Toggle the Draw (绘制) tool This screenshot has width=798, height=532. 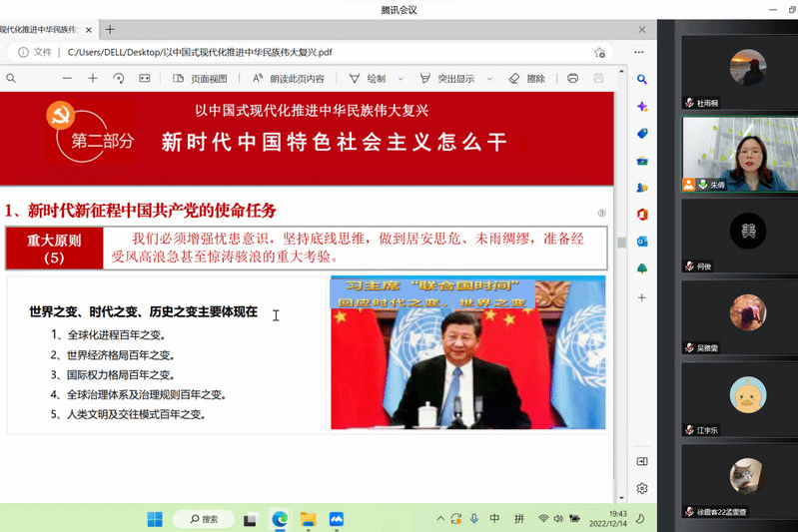click(x=368, y=78)
